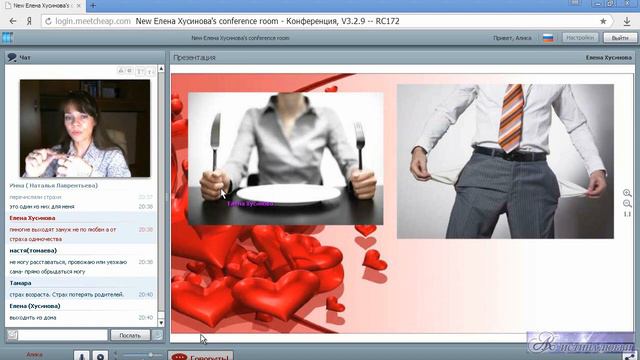Open the Настройки settings button

click(x=580, y=38)
